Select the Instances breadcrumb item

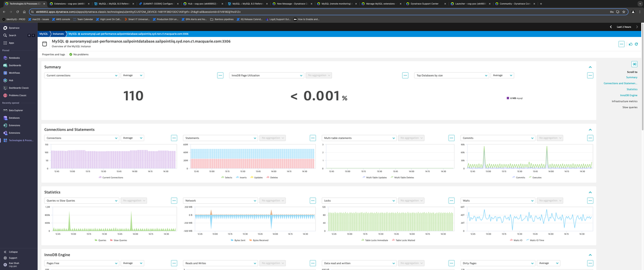tap(58, 34)
